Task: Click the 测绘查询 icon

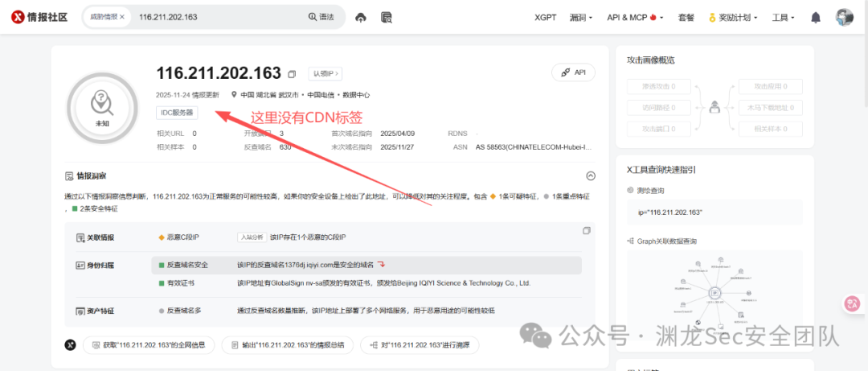Action: pos(630,190)
